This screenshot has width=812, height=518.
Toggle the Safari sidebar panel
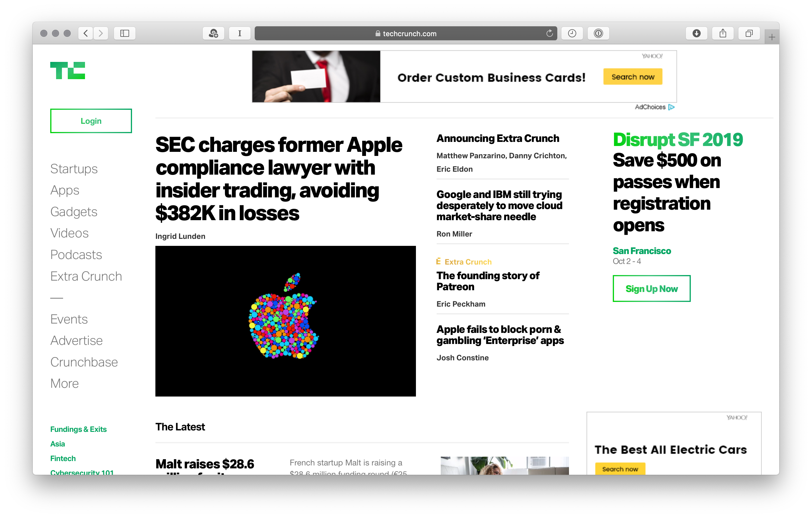[x=125, y=33]
